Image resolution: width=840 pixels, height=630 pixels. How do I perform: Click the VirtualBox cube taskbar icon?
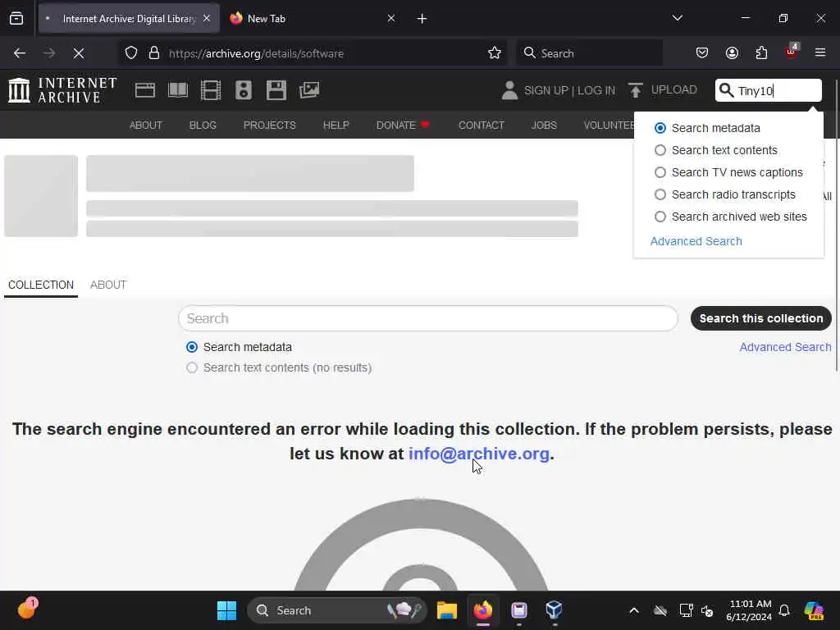point(554,610)
